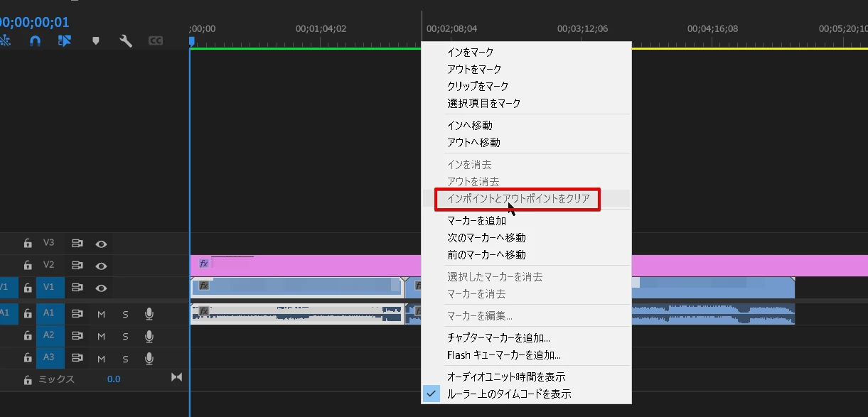Click fx badge on first V1 clip
This screenshot has height=417, width=868.
coord(204,286)
